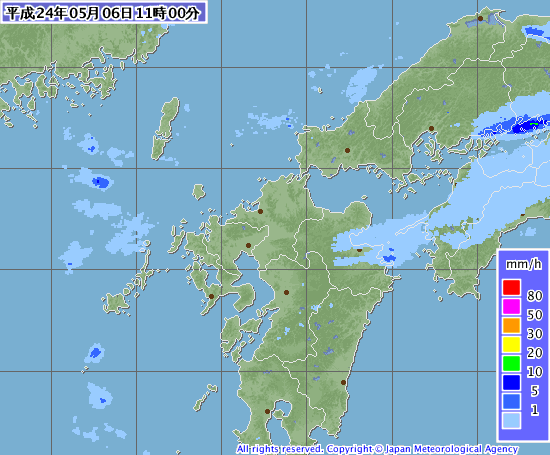This screenshot has width=550, height=455.
Task: Click the yellow 20 mm/h legend swatch
Action: [x=511, y=344]
